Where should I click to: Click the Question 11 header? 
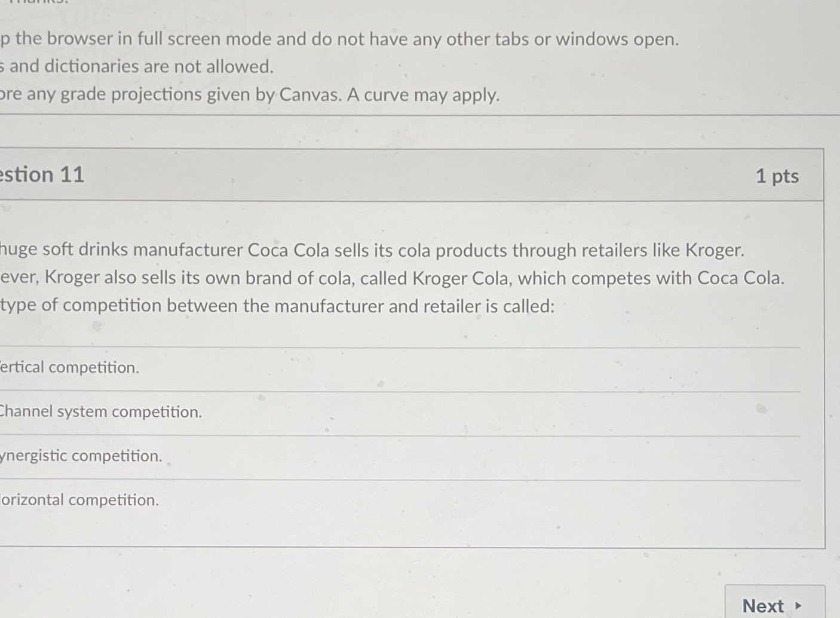pyautogui.click(x=42, y=174)
